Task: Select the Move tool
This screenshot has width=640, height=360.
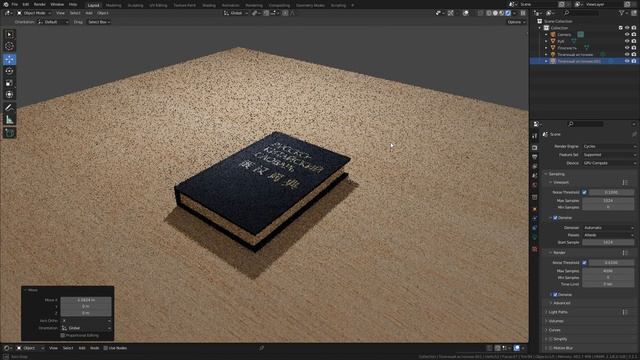Action: pos(9,59)
